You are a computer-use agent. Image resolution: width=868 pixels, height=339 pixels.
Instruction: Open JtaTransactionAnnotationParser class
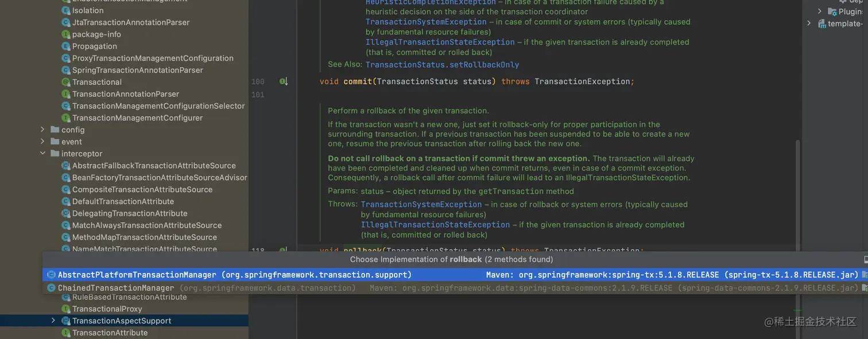pos(131,22)
